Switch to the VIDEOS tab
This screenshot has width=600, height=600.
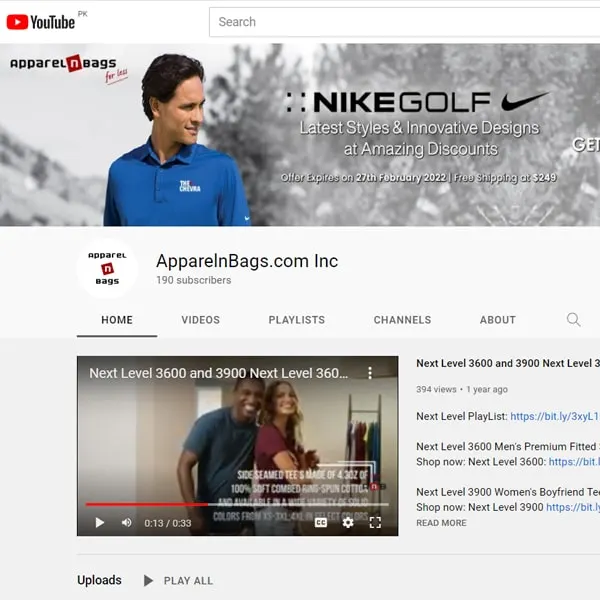click(x=201, y=320)
